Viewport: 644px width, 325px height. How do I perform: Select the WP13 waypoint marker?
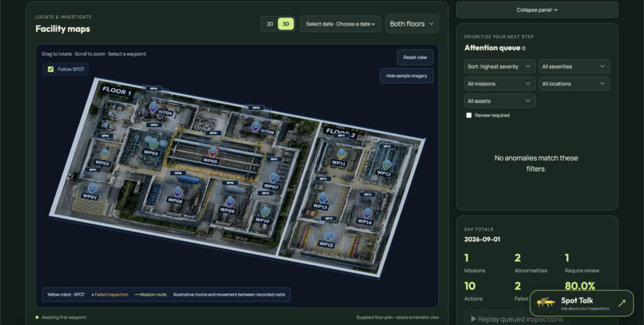click(324, 197)
